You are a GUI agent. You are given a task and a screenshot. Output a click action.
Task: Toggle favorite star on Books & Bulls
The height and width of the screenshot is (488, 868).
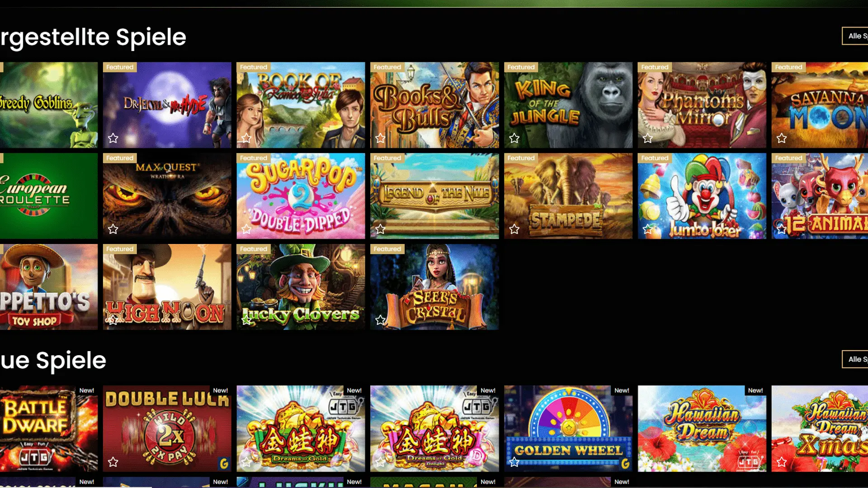[380, 138]
